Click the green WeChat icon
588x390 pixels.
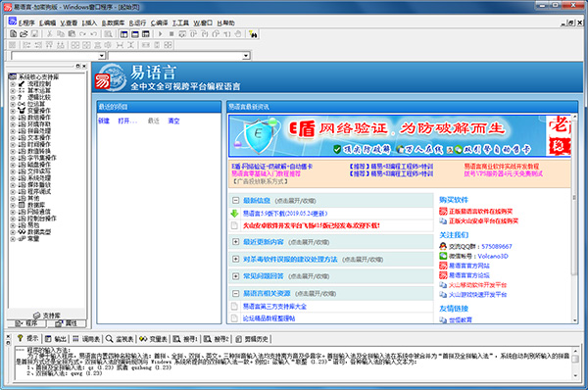coord(443,256)
